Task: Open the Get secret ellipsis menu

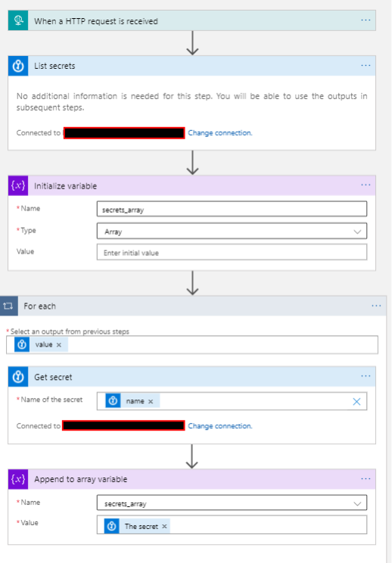Action: pyautogui.click(x=366, y=376)
